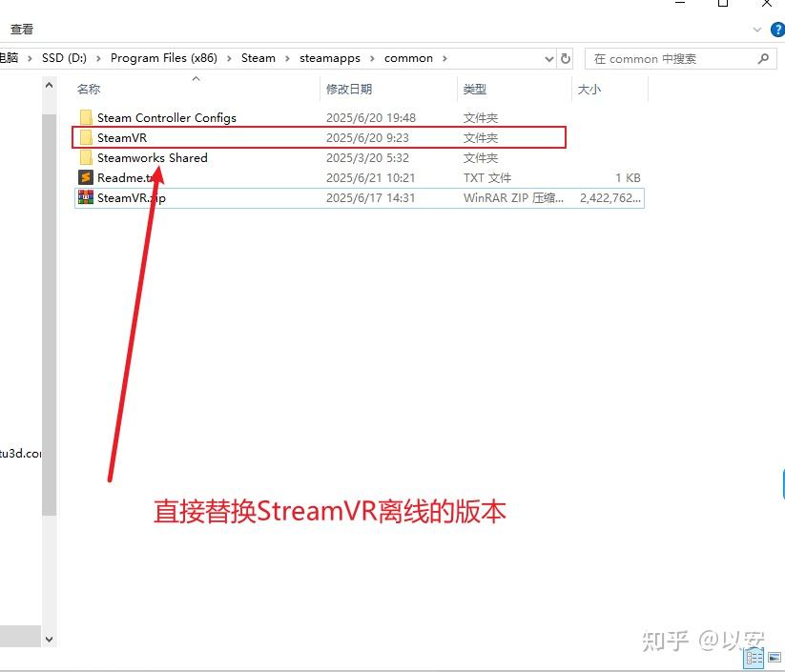Screen dimensions: 785x672
Task: Click the Steam Controller Configs folder icon
Action: (x=87, y=117)
